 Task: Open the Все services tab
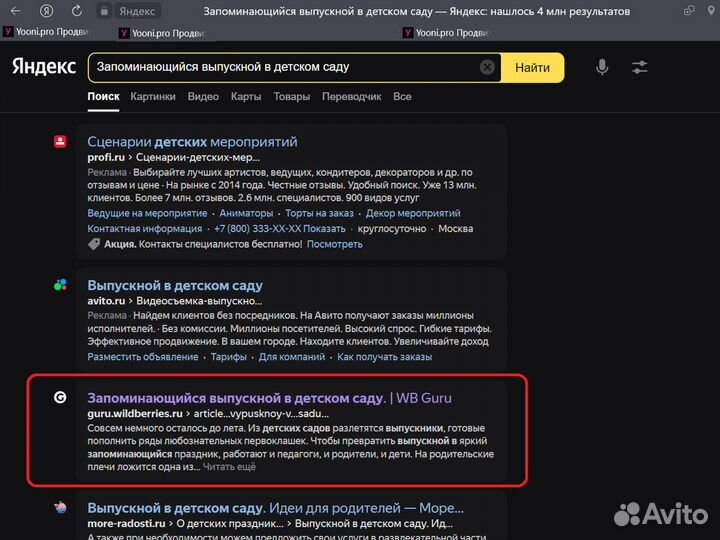(x=402, y=96)
